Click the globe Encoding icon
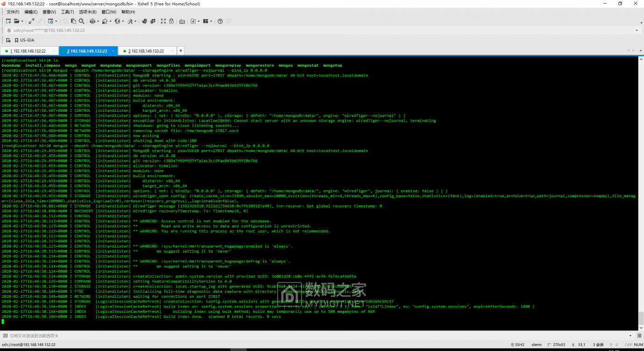 click(117, 21)
